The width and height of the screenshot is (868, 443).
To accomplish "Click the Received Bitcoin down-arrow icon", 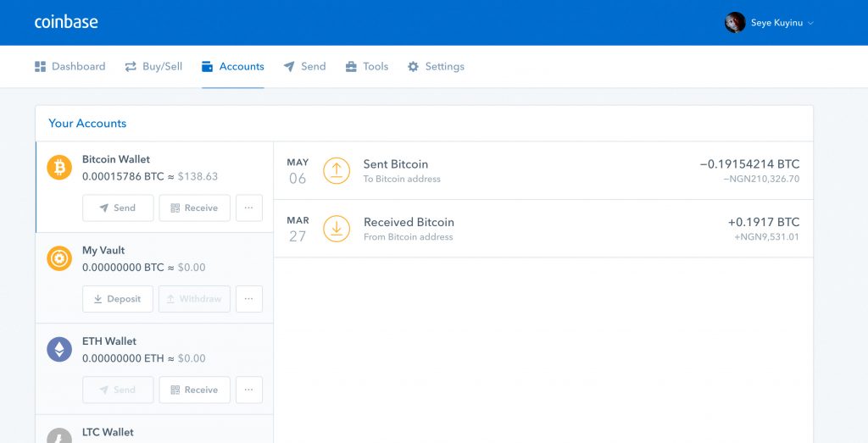I will 337,229.
